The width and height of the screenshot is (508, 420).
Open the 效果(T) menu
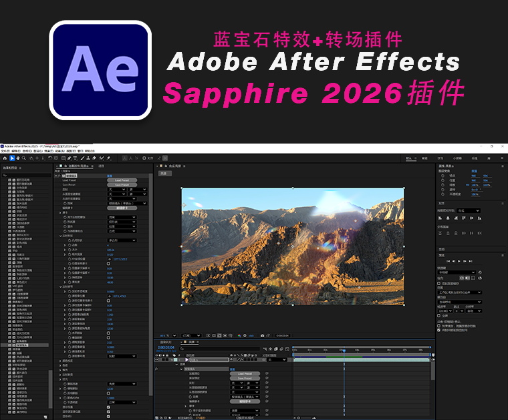tap(49, 151)
